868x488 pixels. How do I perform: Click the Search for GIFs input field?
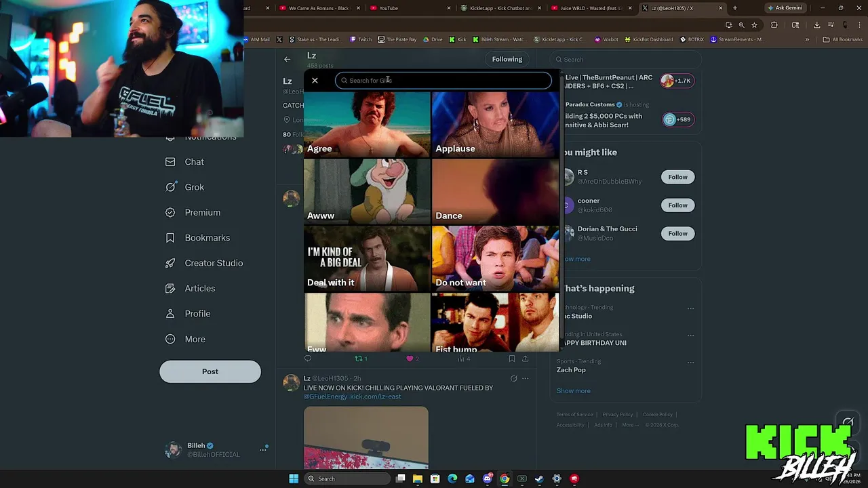pyautogui.click(x=443, y=80)
